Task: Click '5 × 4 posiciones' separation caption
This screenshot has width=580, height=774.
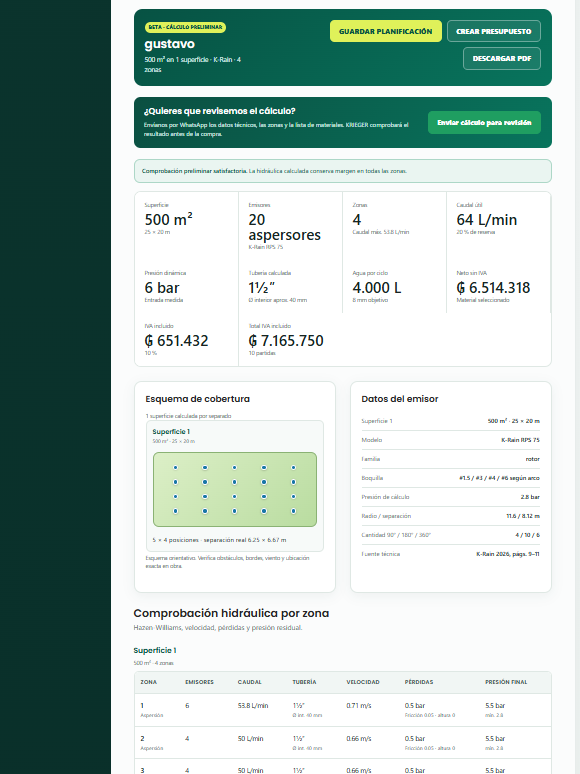Action: point(219,540)
